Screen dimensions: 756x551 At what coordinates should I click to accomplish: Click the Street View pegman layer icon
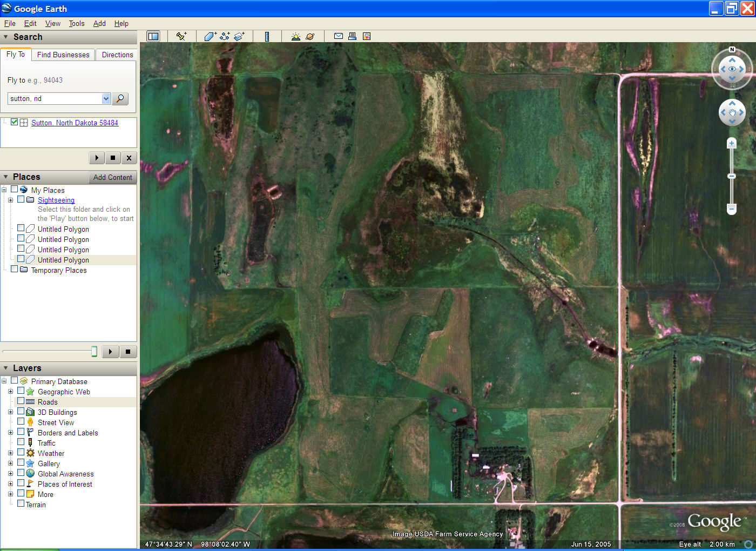click(x=30, y=422)
